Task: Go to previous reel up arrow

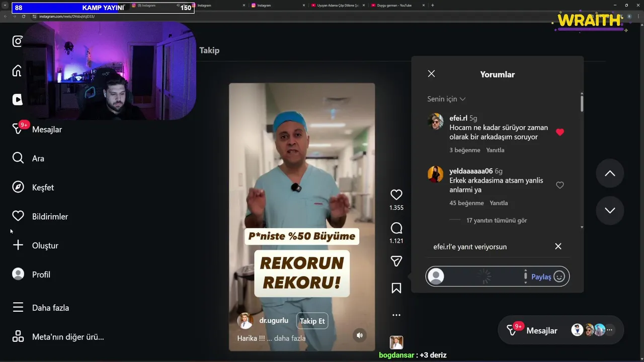Action: (610, 173)
